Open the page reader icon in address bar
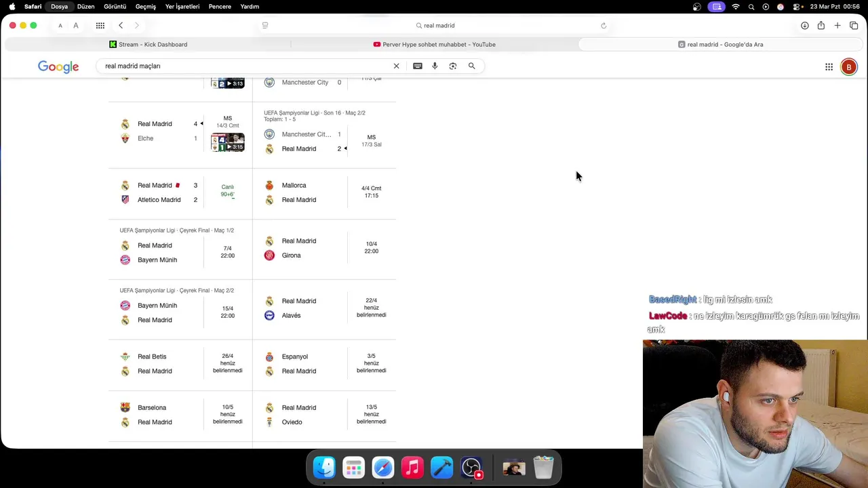 (x=265, y=25)
